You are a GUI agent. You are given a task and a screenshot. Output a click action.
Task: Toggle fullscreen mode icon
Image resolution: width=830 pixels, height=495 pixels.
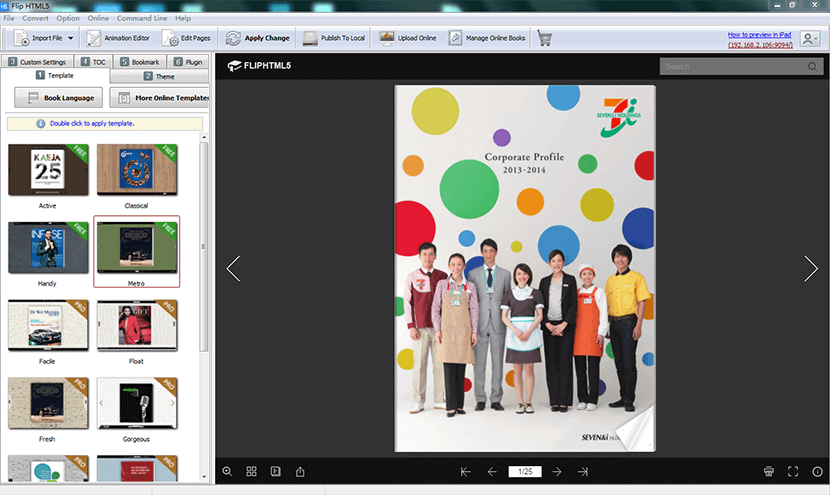coord(793,471)
